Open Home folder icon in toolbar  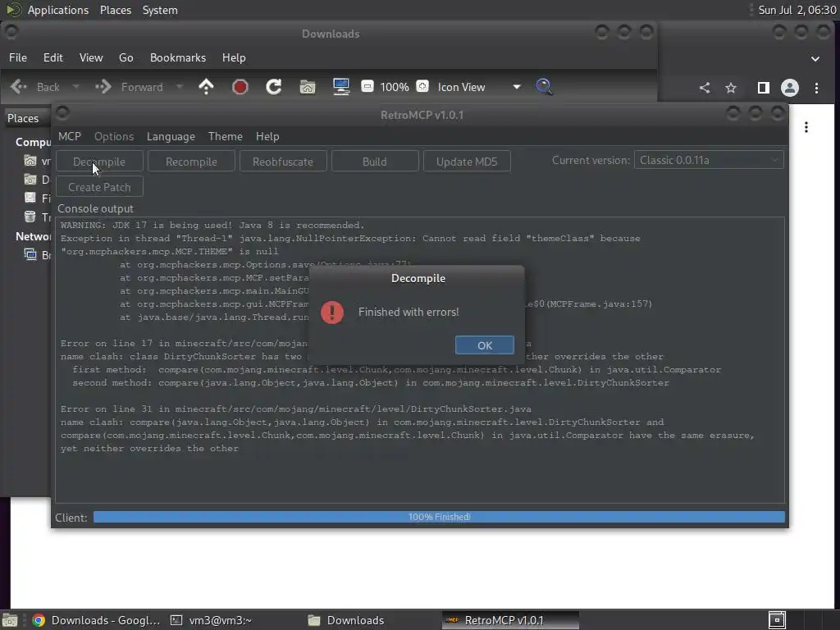click(x=308, y=87)
